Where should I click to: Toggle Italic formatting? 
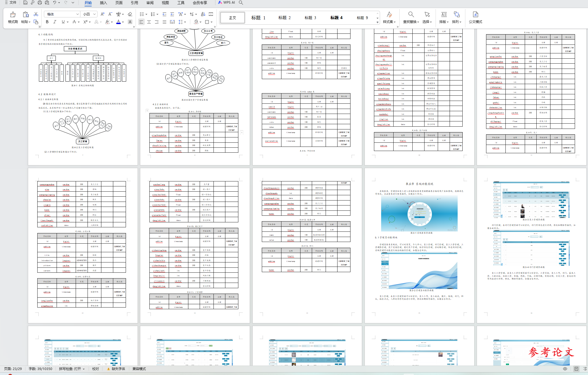[x=55, y=22]
